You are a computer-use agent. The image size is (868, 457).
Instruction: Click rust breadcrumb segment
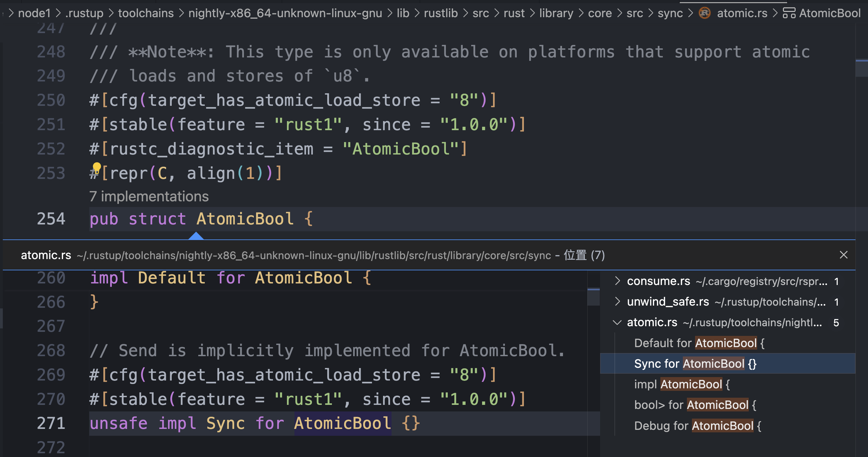pyautogui.click(x=514, y=13)
